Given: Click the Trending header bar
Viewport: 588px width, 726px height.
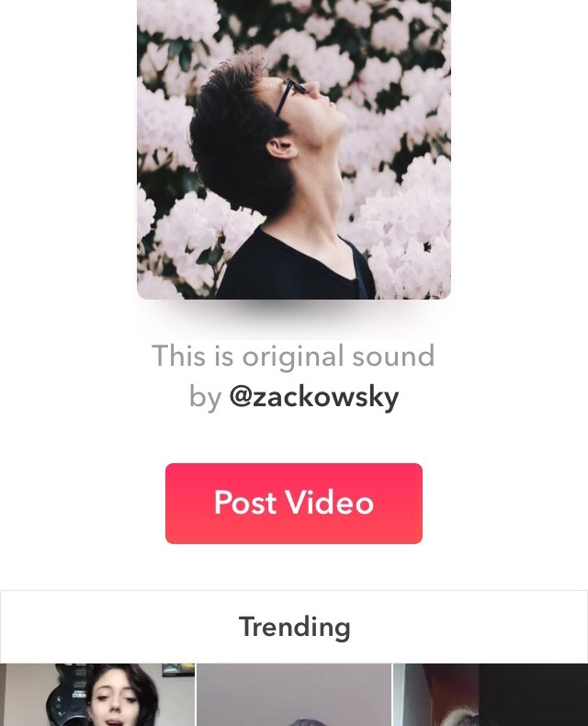Looking at the screenshot, I should click(x=294, y=627).
